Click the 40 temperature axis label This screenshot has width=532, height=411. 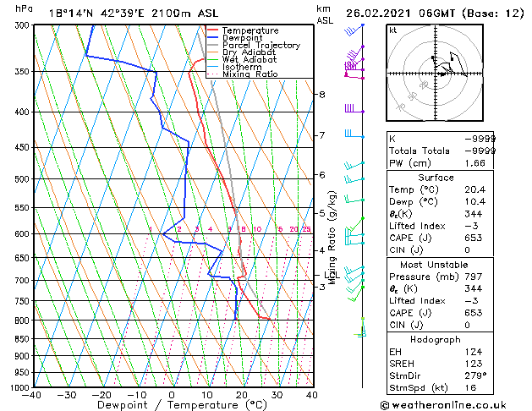312,395
